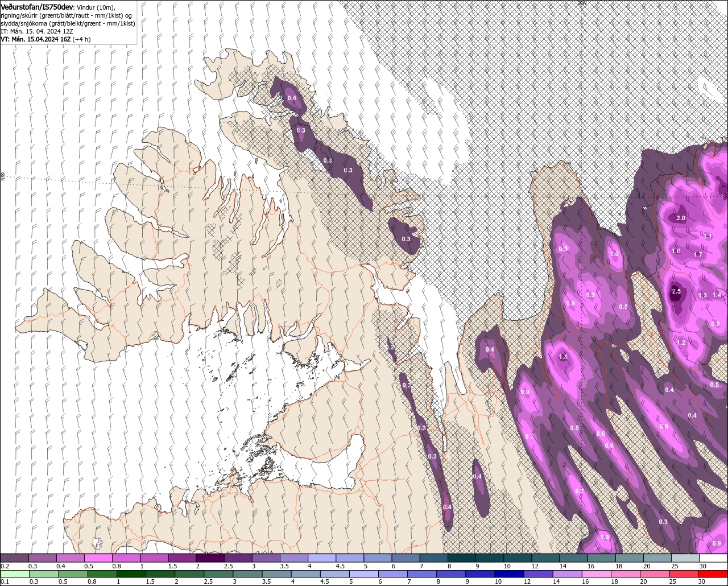This screenshot has height=586, width=728.
Task: Click the hot pink swatch labeled 20 in bottom legend row
Action: (x=655, y=574)
